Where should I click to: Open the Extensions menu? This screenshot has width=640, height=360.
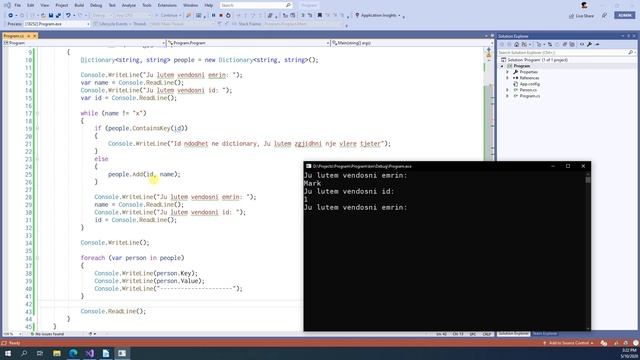[167, 5]
